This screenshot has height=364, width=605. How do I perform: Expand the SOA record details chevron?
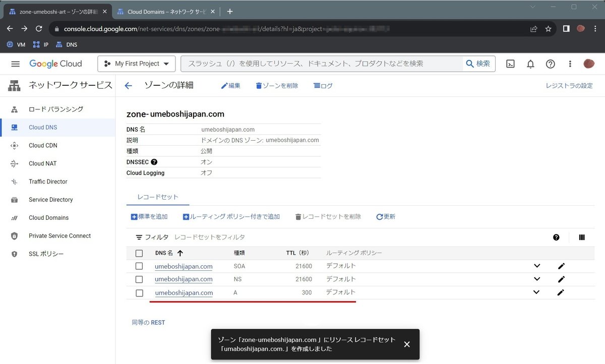click(537, 266)
